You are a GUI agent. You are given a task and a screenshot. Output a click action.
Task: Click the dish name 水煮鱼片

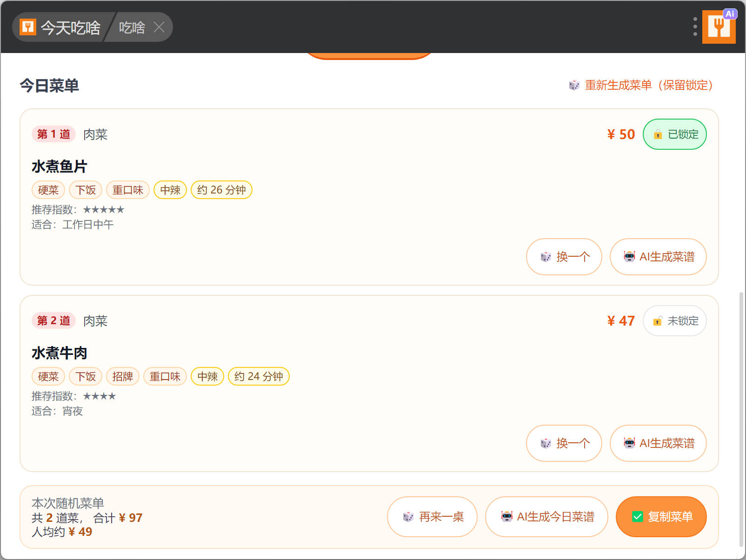60,167
